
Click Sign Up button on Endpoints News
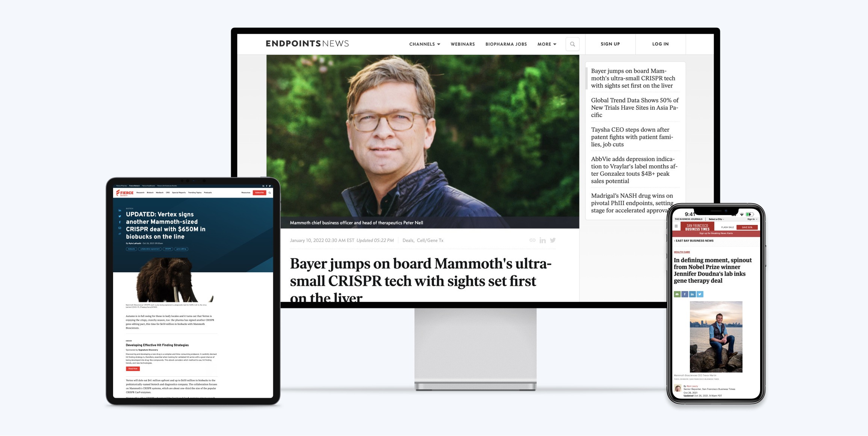tap(611, 44)
